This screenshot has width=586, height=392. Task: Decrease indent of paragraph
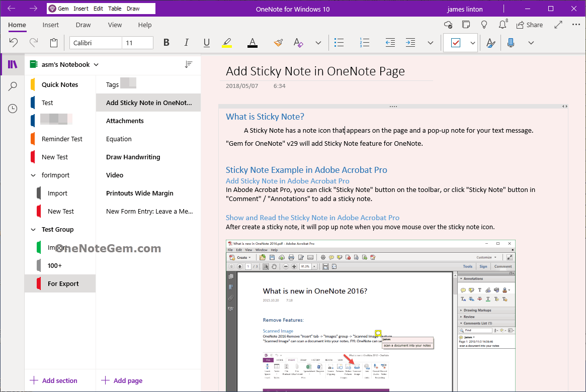tap(390, 43)
